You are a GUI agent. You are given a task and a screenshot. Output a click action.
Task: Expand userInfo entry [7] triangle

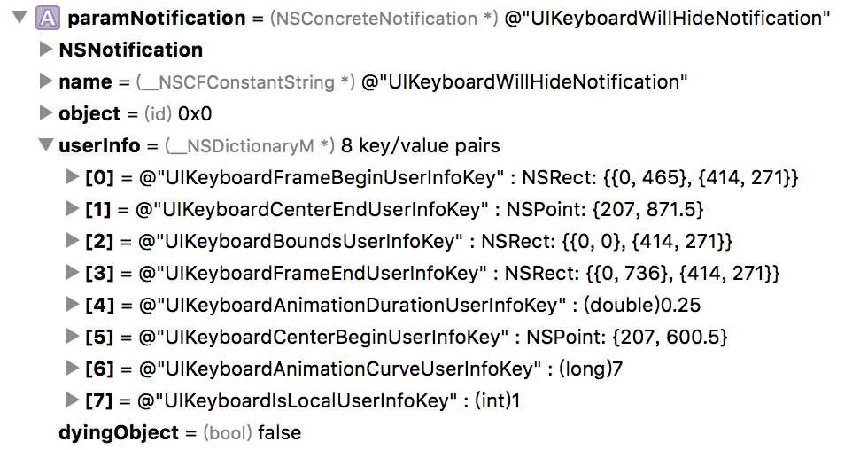click(72, 400)
